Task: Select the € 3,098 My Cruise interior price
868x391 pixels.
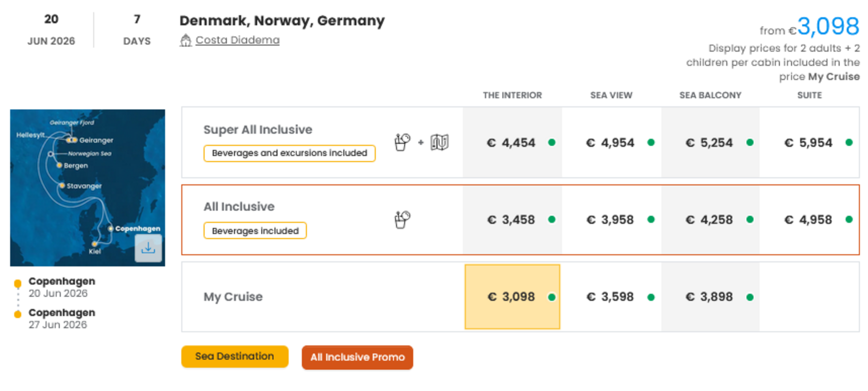Action: pyautogui.click(x=512, y=297)
